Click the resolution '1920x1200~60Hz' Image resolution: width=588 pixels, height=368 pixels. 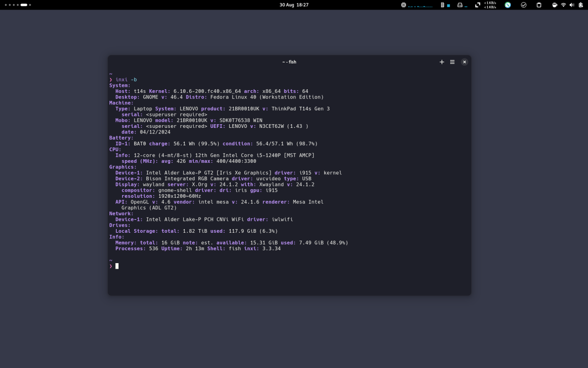(x=180, y=196)
